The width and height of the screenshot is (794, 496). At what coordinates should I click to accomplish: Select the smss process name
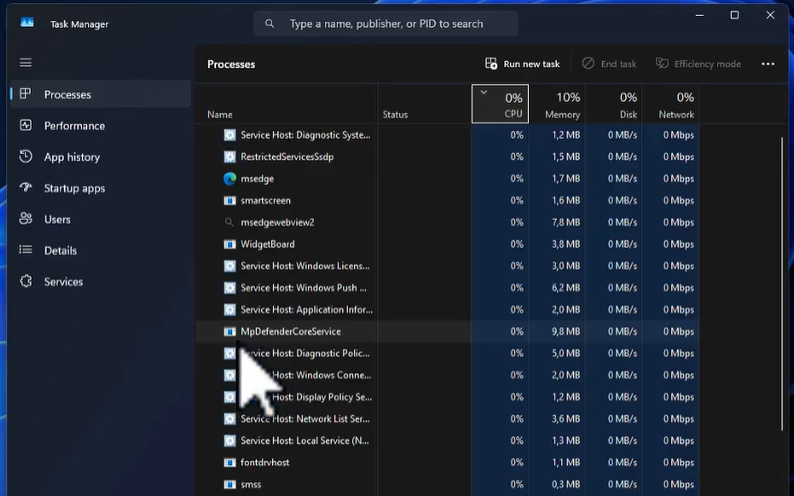point(251,484)
